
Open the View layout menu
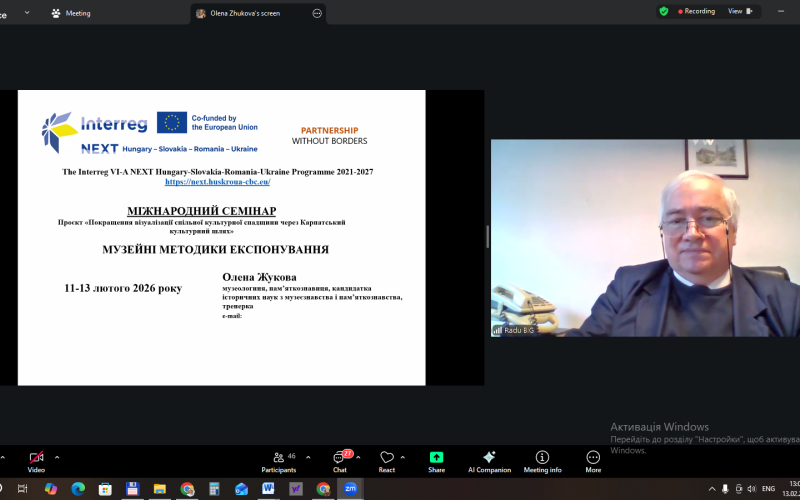(739, 11)
